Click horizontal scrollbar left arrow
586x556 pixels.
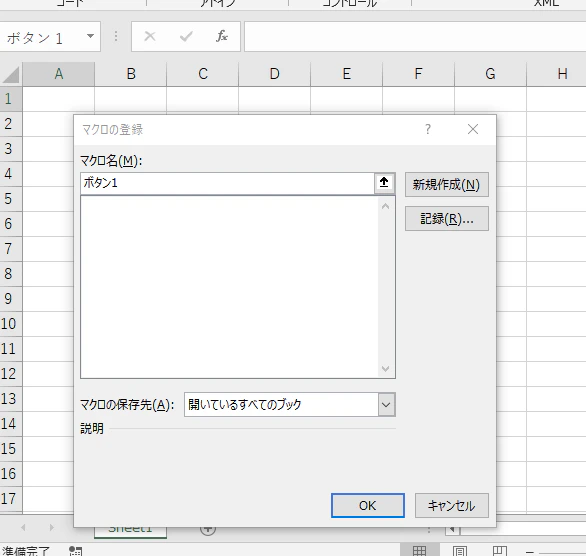pos(452,529)
